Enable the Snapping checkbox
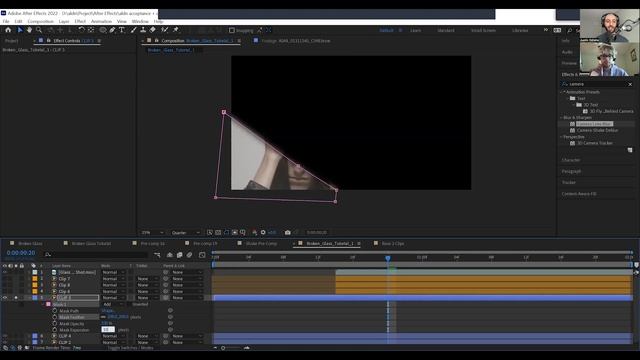 231,30
